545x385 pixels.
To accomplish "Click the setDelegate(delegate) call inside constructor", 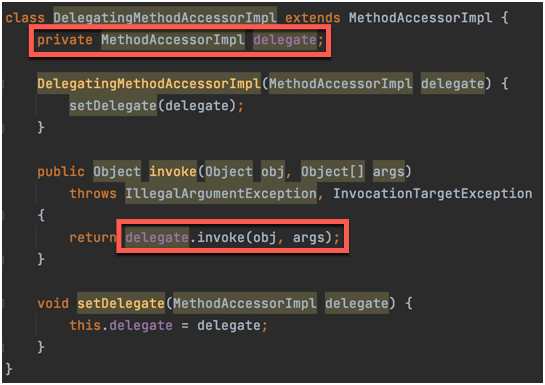I will coord(153,105).
